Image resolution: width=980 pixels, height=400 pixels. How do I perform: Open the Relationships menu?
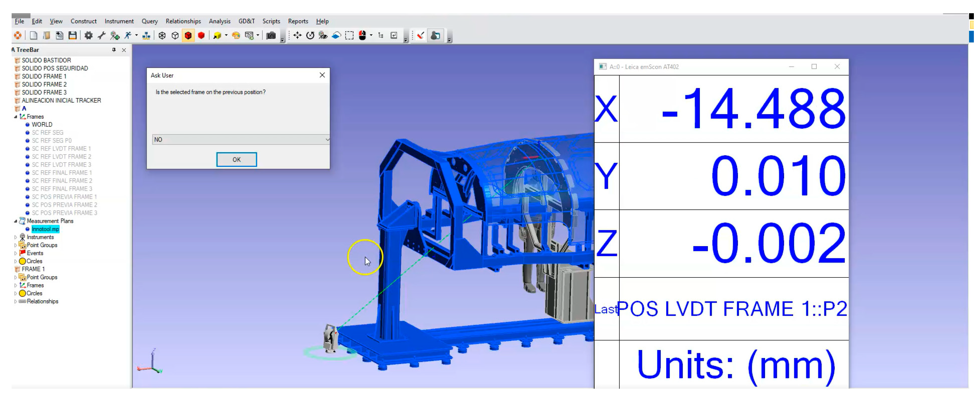[183, 21]
